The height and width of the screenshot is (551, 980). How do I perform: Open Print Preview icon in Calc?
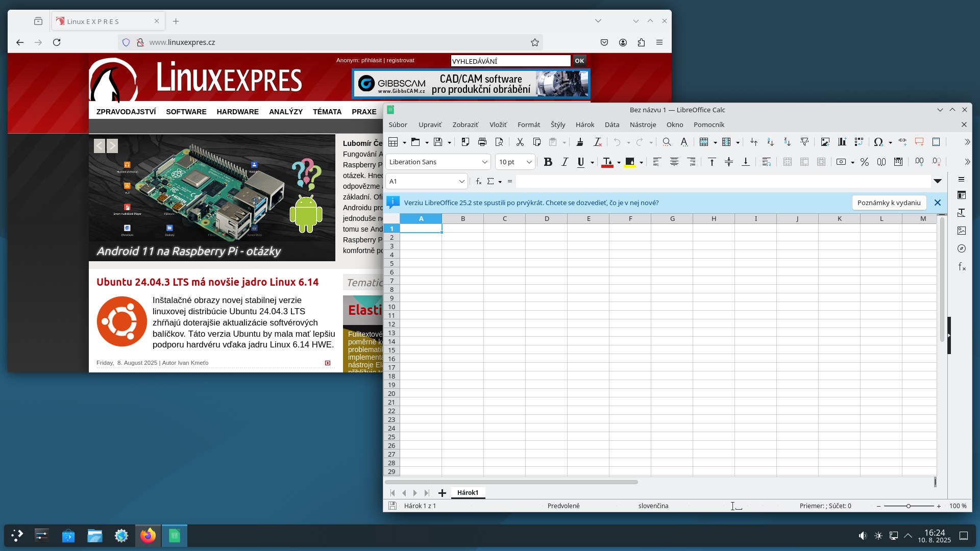pyautogui.click(x=499, y=142)
